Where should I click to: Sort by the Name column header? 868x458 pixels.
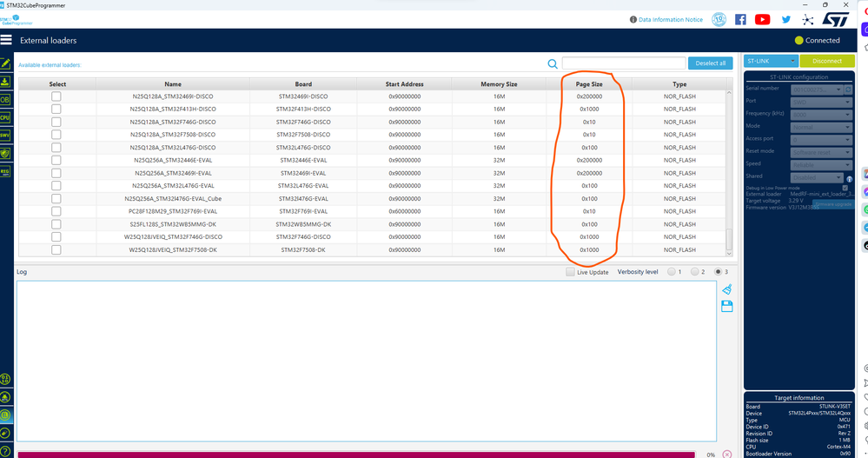click(173, 84)
